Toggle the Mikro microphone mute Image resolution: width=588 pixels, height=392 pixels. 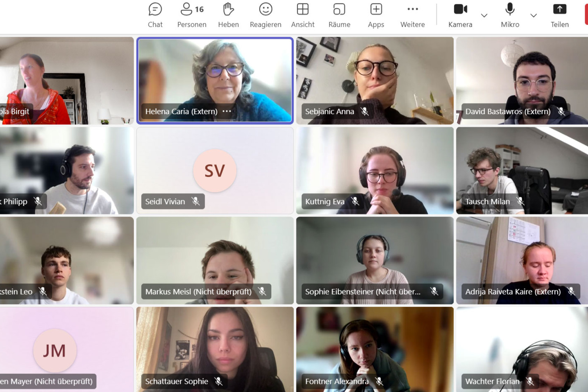tap(510, 15)
